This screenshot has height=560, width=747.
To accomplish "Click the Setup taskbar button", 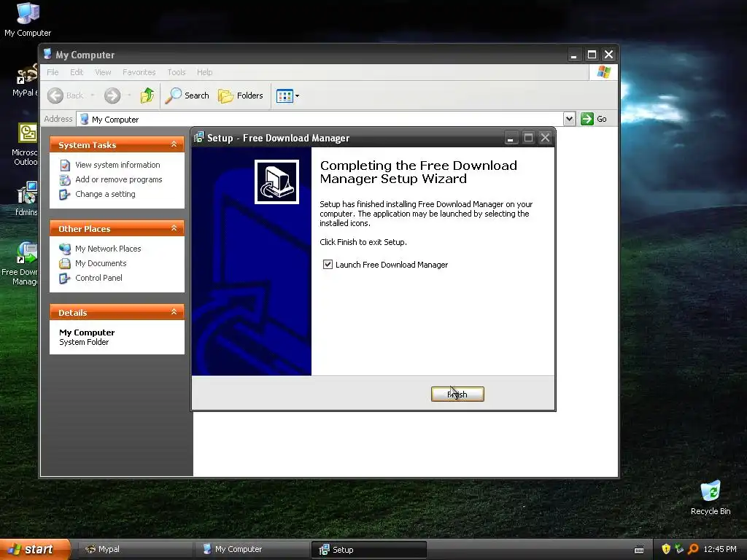I will [x=368, y=550].
